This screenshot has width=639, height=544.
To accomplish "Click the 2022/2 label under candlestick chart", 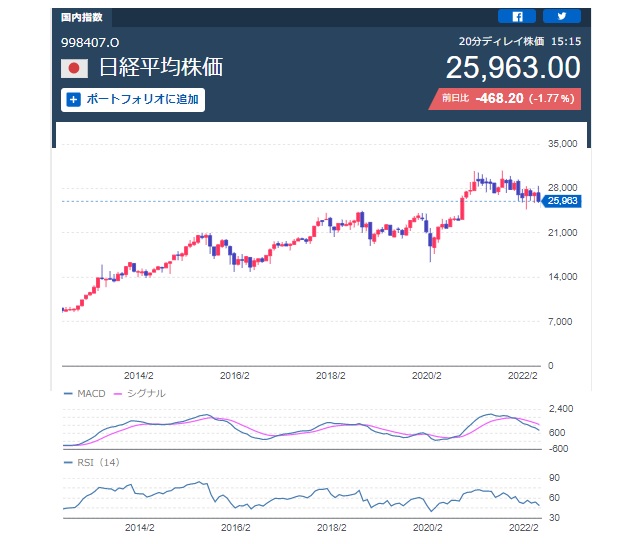I will click(x=522, y=376).
